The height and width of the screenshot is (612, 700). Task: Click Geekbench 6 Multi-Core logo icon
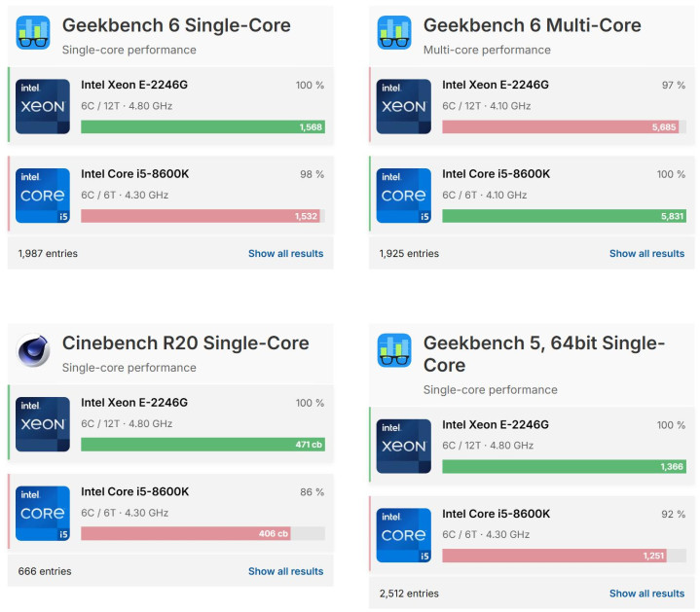pyautogui.click(x=394, y=33)
